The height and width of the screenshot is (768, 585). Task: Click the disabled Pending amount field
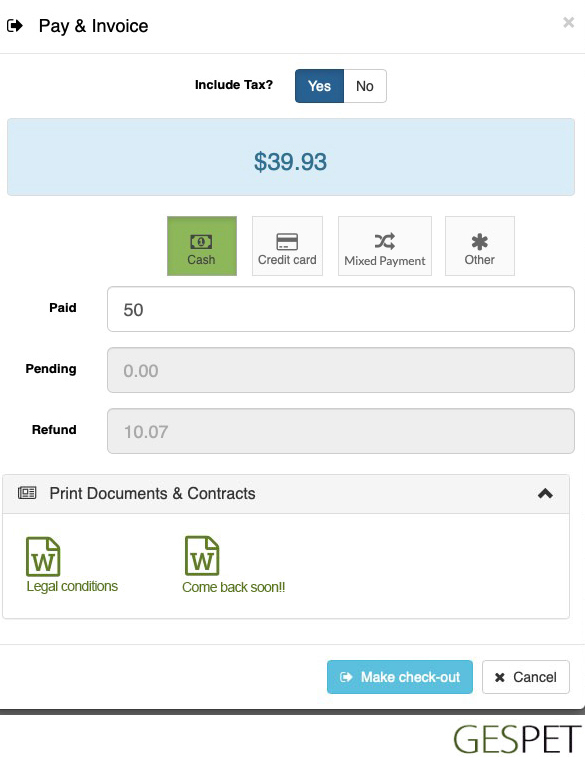tap(341, 370)
